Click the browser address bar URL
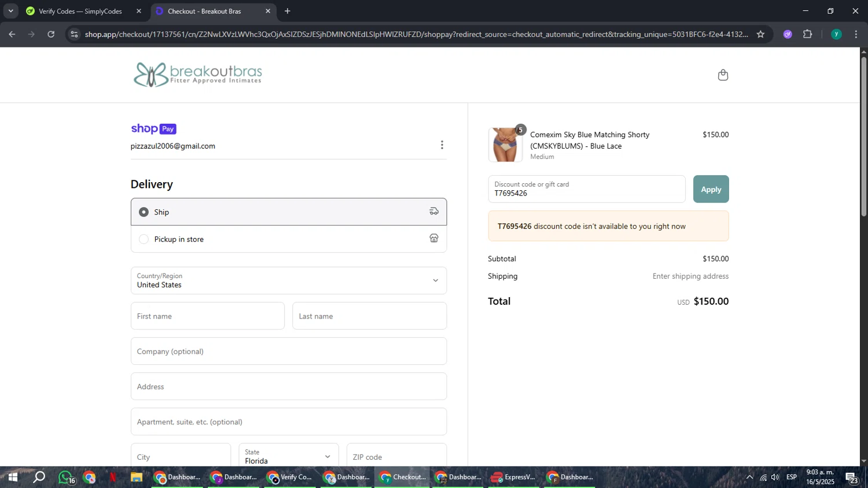Screen dimensions: 868x488 415,34
